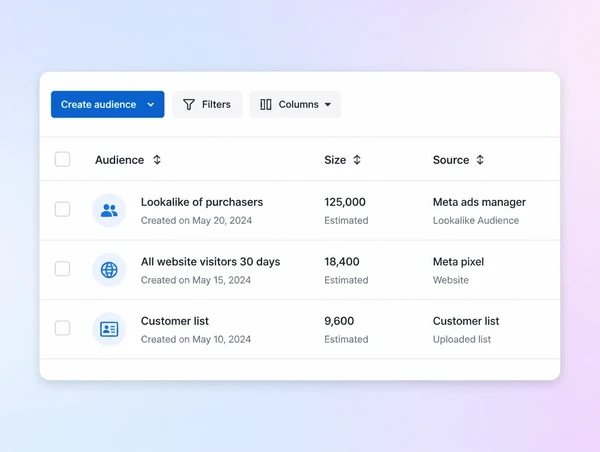The width and height of the screenshot is (600, 452).
Task: Click Lookalike Audience source subtype
Action: pos(476,220)
